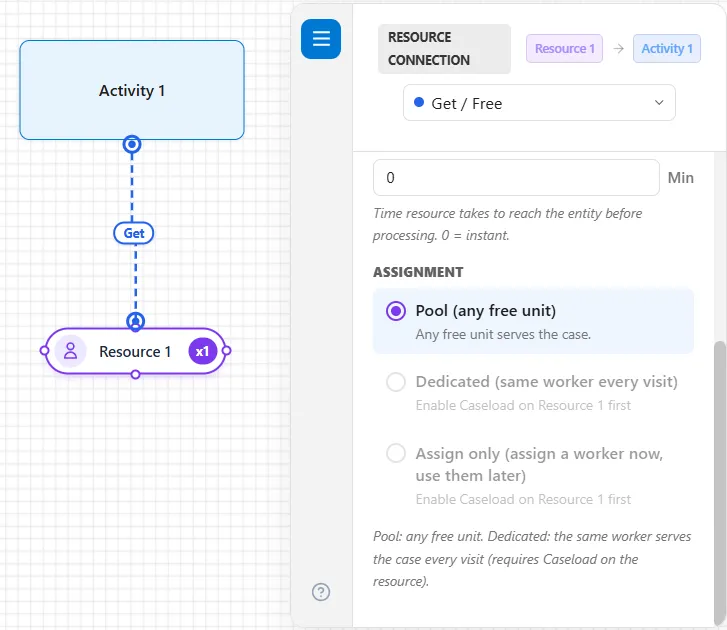Click Resource 1 left connector handle
This screenshot has width=727, height=630.
[45, 350]
